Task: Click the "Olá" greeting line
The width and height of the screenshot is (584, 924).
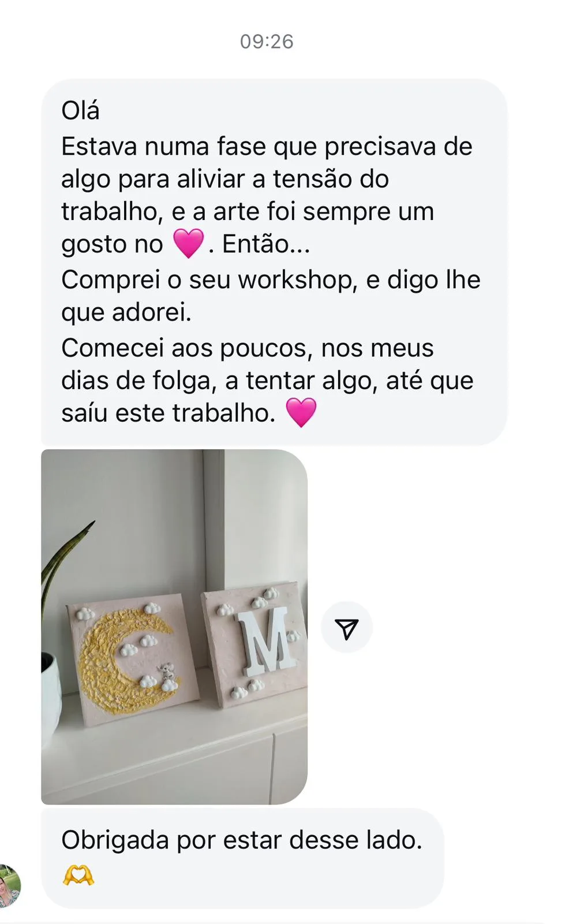Action: pos(80,110)
